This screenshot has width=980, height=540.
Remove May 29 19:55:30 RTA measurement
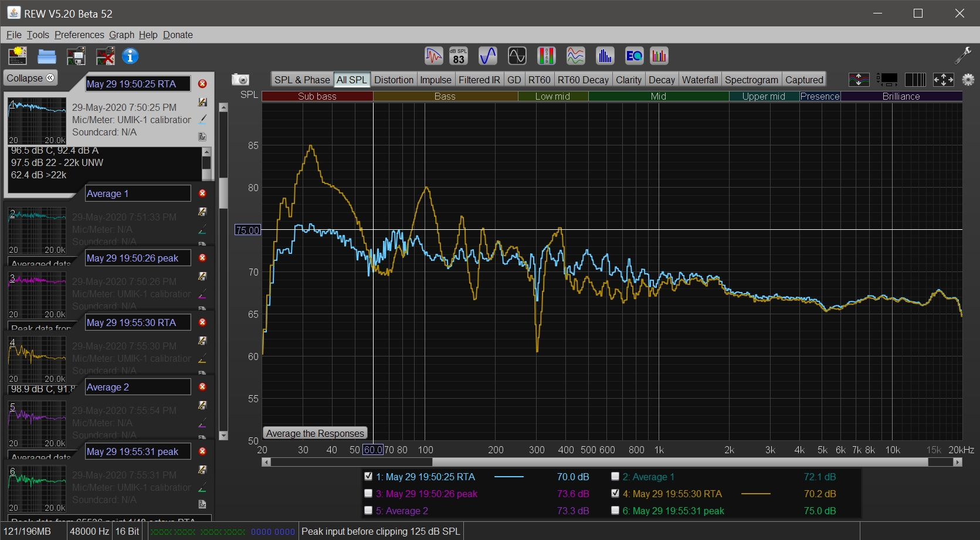pos(202,322)
